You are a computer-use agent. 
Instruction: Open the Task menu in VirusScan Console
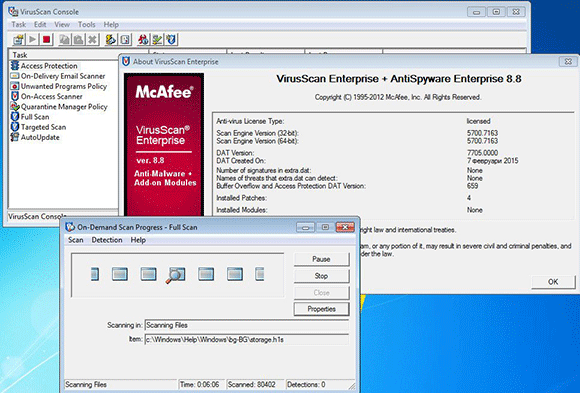(18, 25)
